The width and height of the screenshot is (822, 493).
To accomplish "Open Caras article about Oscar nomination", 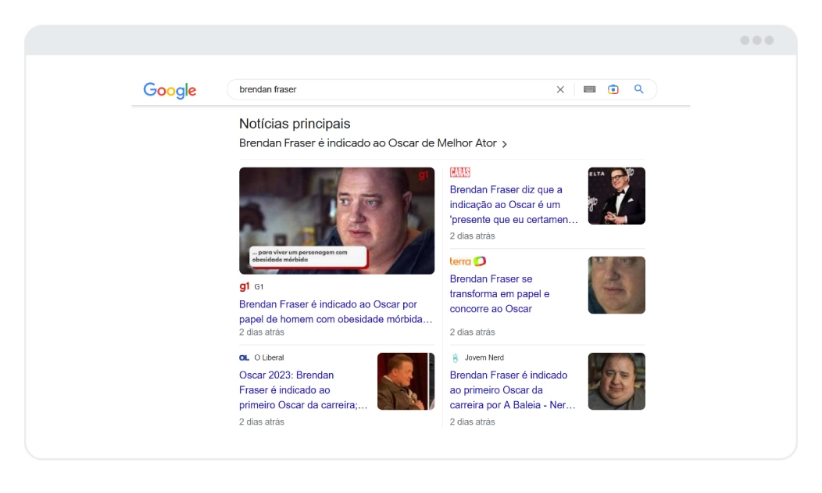I will 513,204.
